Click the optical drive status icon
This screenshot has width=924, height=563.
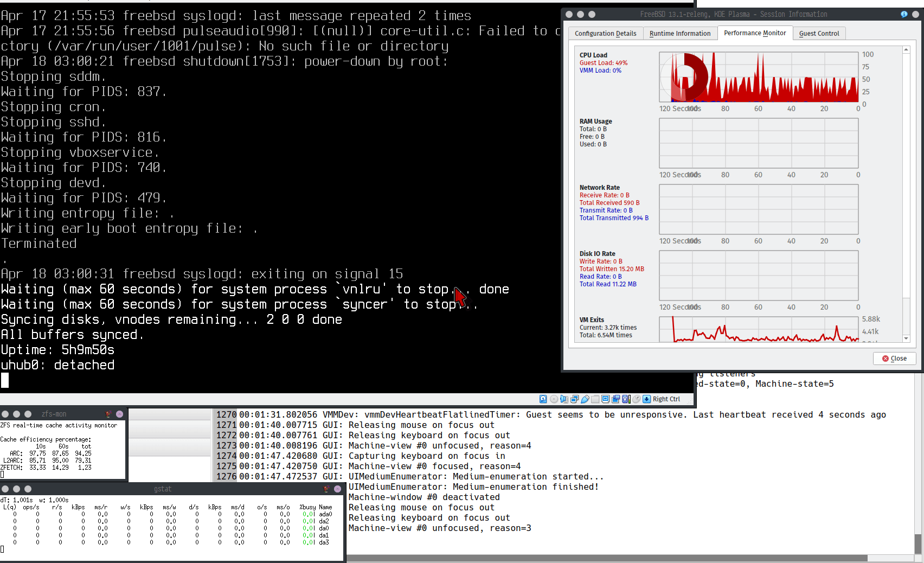[554, 399]
